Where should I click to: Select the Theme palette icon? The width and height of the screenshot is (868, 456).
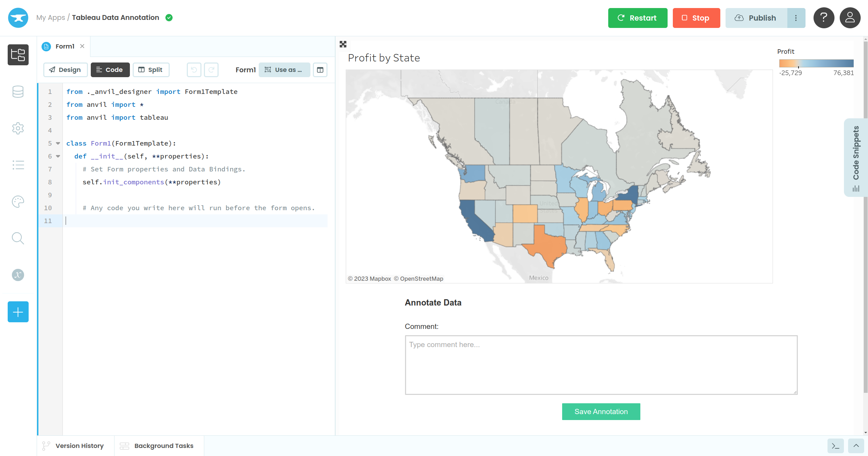pyautogui.click(x=18, y=201)
